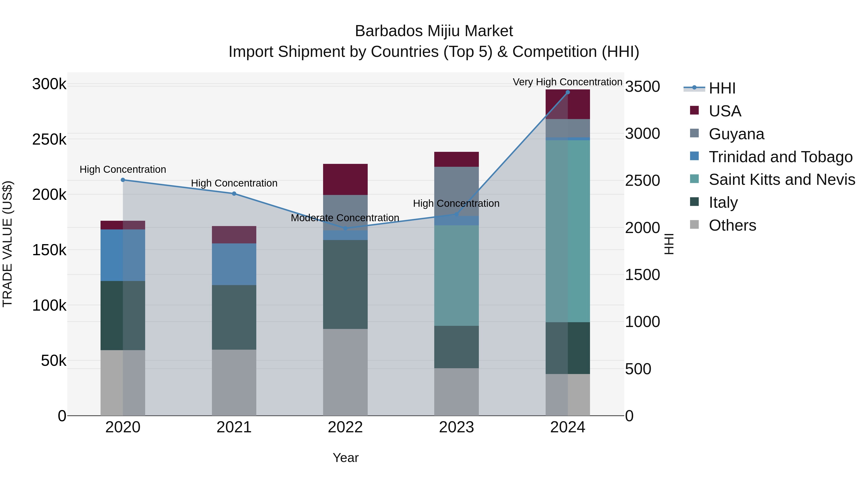Select the 2024 HHI data point

[568, 92]
